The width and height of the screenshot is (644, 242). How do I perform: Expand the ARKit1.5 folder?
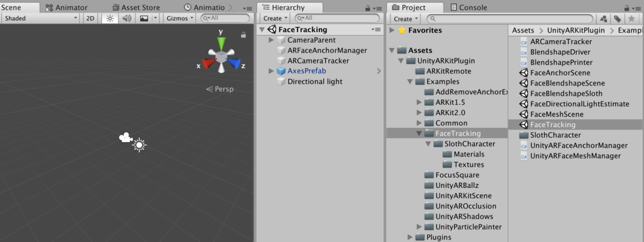click(419, 102)
